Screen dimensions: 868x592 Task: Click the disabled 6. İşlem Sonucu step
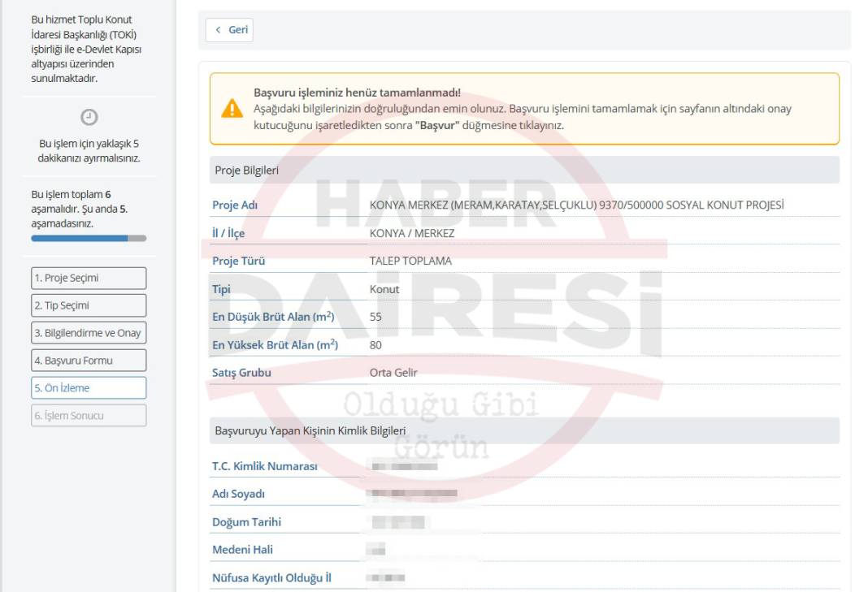(89, 416)
